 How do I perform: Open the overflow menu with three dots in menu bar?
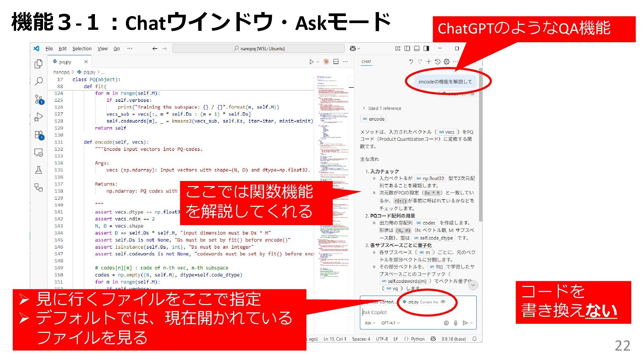[x=129, y=49]
